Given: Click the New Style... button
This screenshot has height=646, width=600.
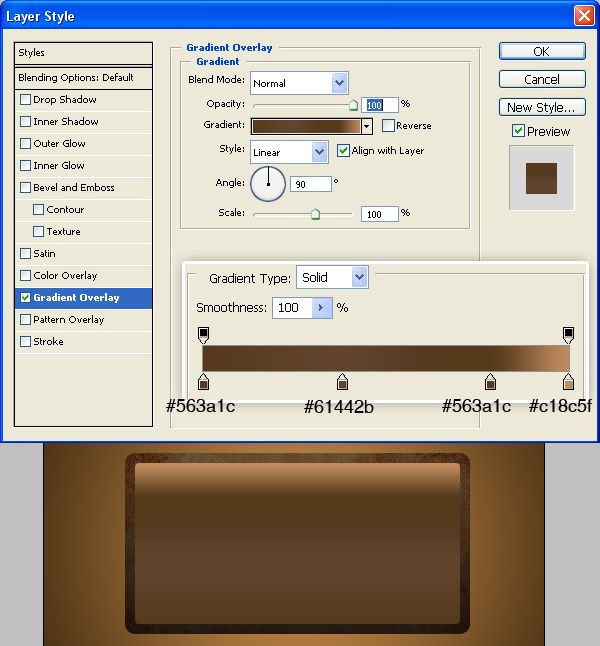Looking at the screenshot, I should (541, 107).
